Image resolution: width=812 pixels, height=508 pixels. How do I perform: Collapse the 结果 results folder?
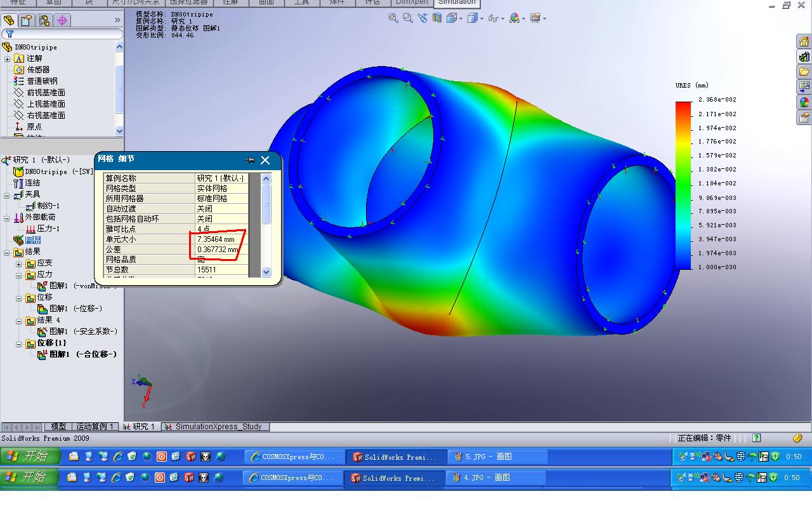8,251
